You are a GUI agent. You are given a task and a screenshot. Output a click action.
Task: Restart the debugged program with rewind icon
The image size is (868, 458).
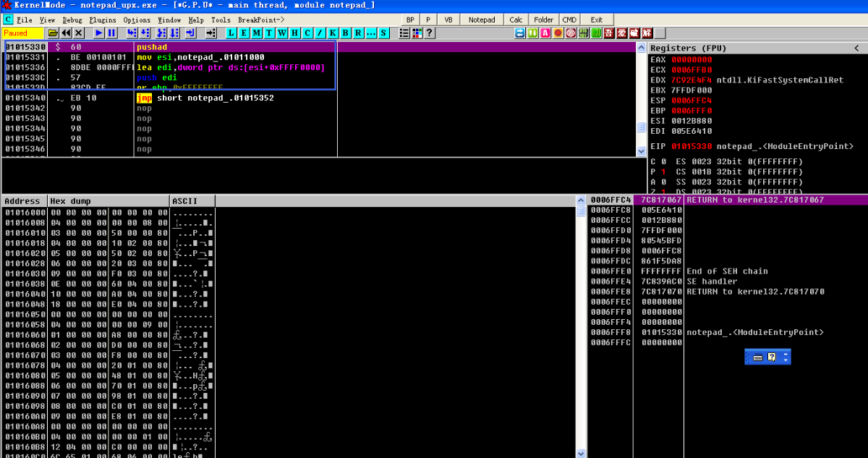point(66,33)
